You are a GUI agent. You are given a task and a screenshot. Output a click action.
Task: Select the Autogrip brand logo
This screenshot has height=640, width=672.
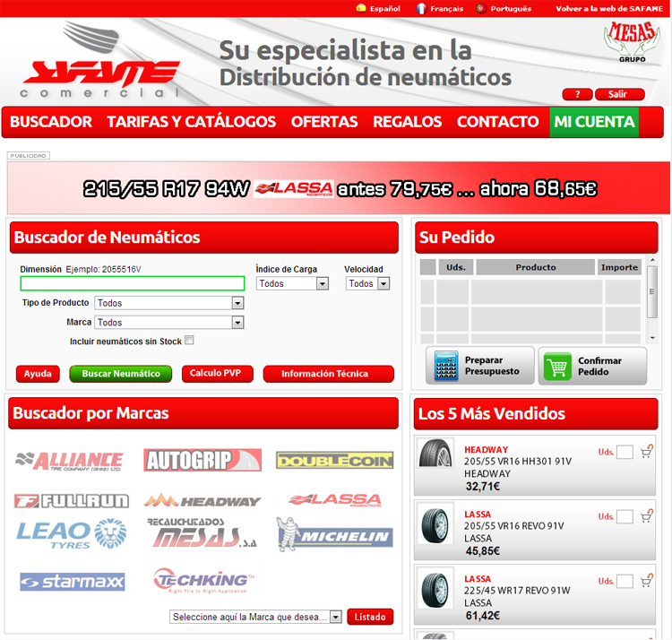click(202, 460)
